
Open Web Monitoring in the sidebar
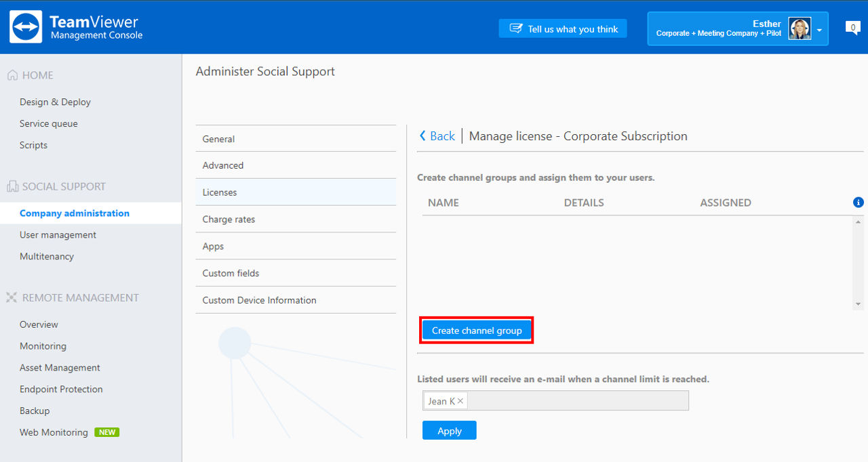pyautogui.click(x=54, y=432)
